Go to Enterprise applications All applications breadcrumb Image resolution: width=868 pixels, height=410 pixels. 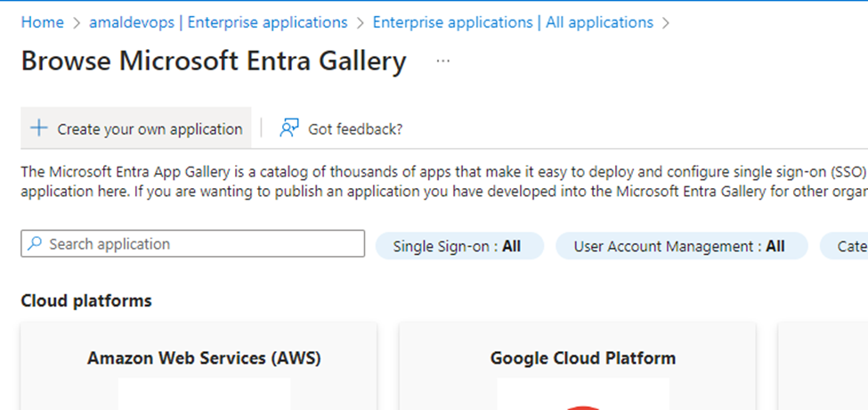(513, 22)
